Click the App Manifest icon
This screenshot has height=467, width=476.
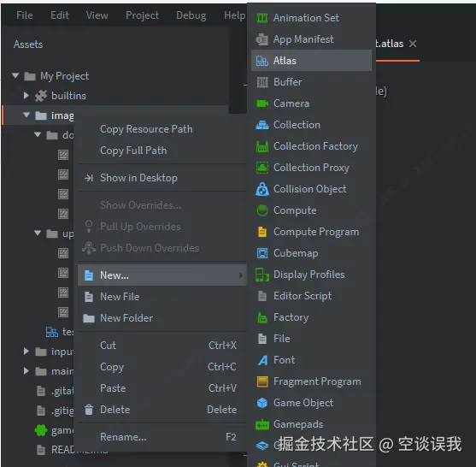pyautogui.click(x=262, y=39)
